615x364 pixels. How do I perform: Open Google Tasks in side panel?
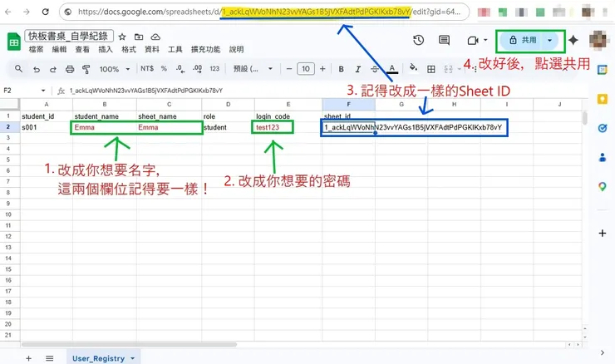(x=603, y=128)
